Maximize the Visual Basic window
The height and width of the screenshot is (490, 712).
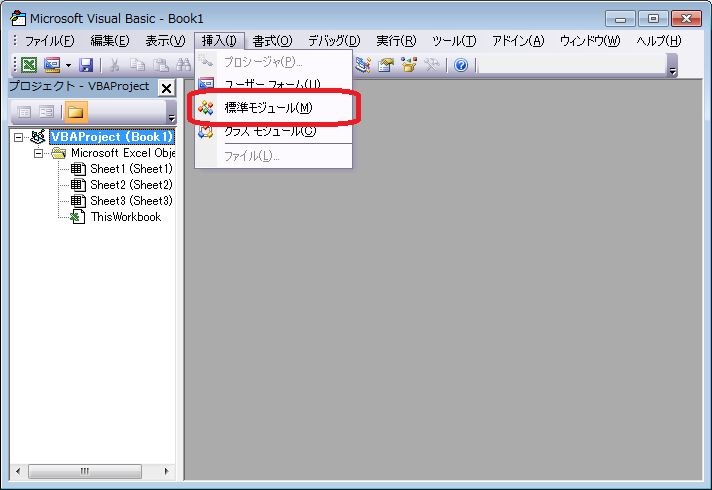click(x=653, y=19)
